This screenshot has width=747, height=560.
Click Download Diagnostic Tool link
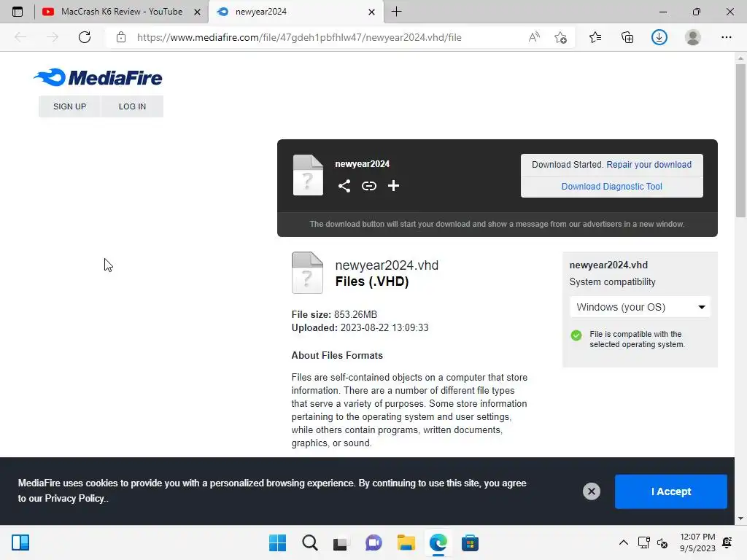click(x=612, y=186)
